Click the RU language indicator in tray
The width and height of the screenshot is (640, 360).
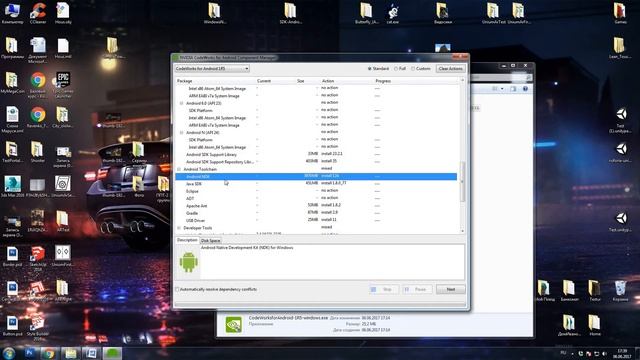563,353
